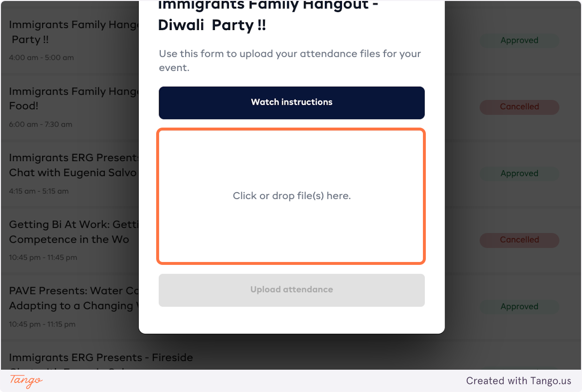The width and height of the screenshot is (582, 392).
Task: Click the 4:15 am - 5:15 am time
Action: tap(38, 191)
